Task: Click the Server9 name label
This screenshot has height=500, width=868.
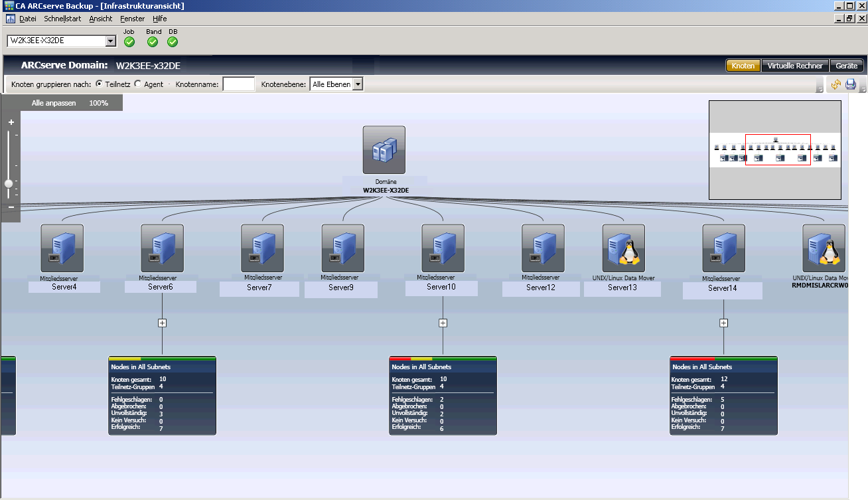Action: click(341, 288)
